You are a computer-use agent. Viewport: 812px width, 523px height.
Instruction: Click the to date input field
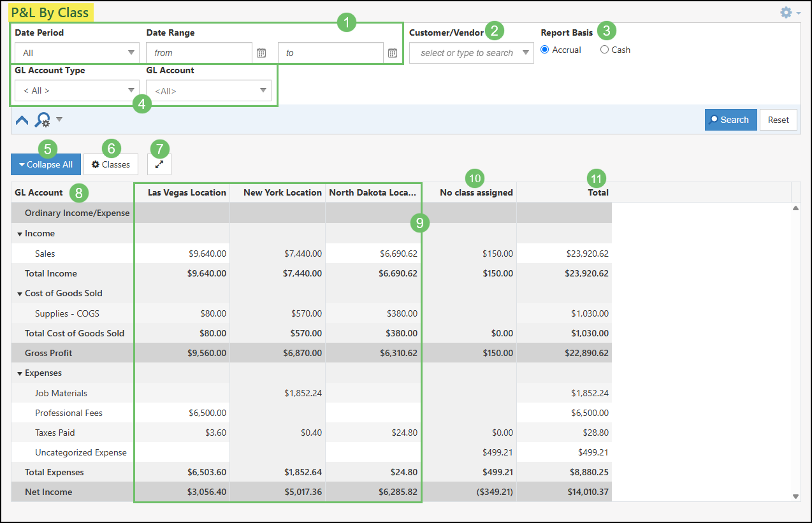pyautogui.click(x=331, y=53)
